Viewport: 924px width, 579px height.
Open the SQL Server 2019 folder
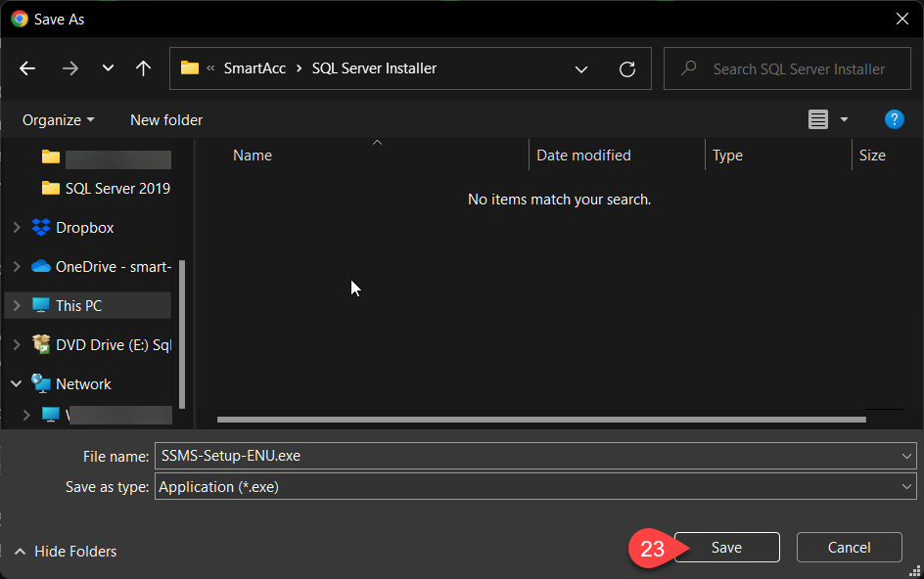(106, 189)
